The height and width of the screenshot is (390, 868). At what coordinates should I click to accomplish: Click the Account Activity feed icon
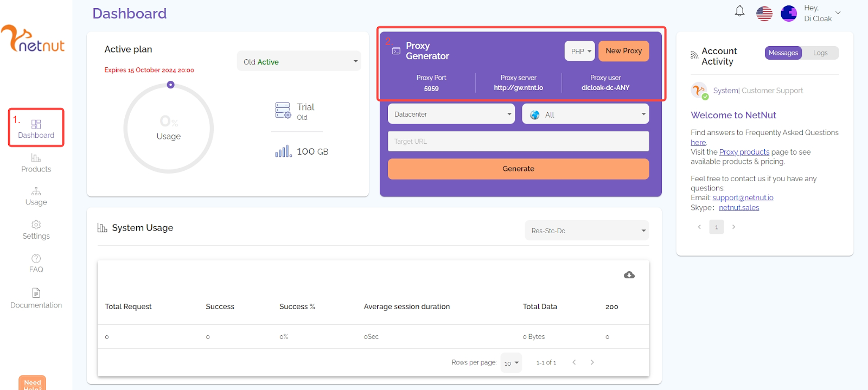[x=694, y=55]
